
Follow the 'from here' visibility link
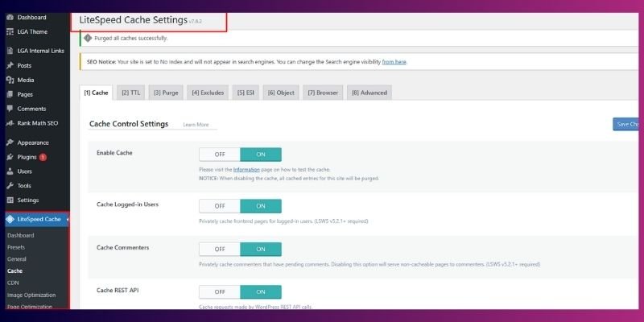[x=394, y=62]
